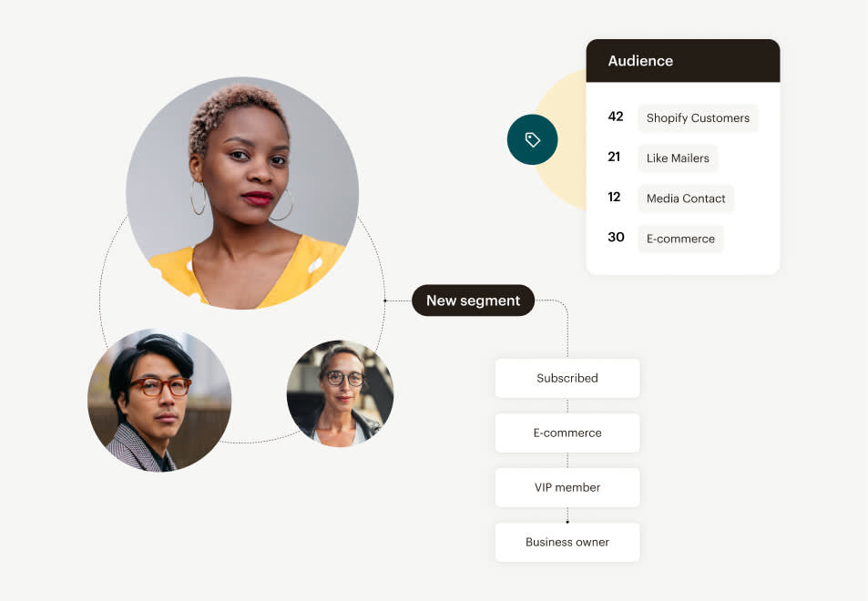
Task: Select the E-commerce segment condition box
Action: coord(567,433)
